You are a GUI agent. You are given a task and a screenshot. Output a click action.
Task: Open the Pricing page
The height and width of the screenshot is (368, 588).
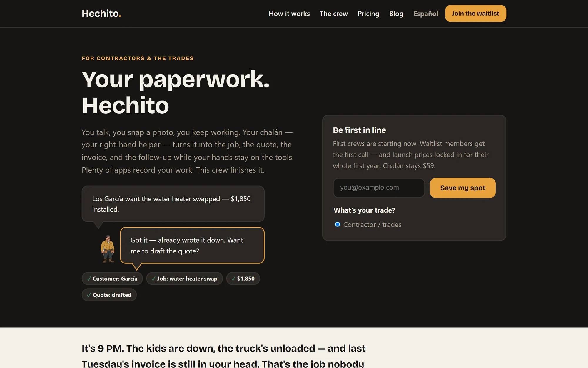tap(368, 14)
